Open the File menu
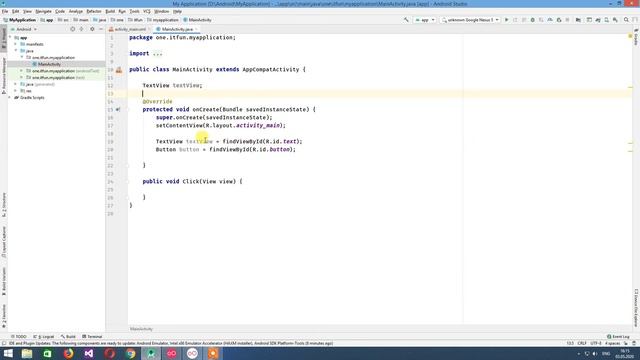This screenshot has width=640, height=360. pos(5,11)
